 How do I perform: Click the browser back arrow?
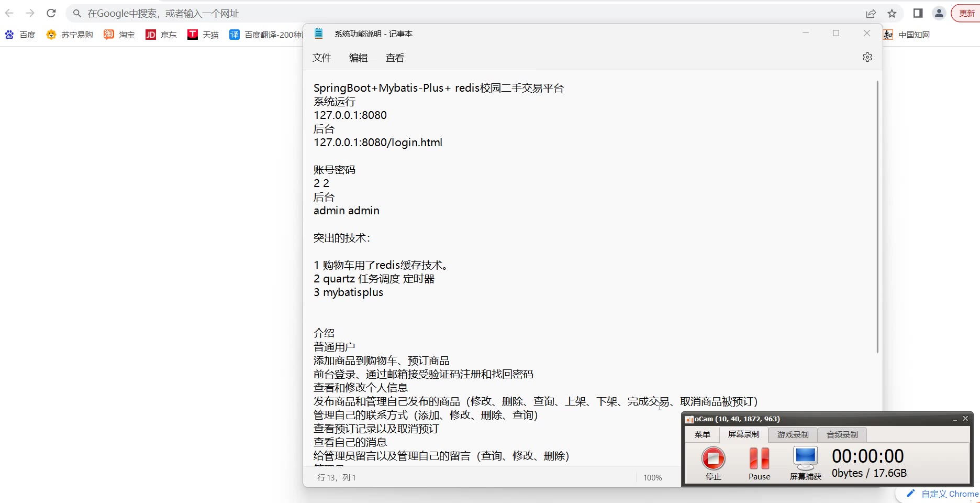click(9, 13)
